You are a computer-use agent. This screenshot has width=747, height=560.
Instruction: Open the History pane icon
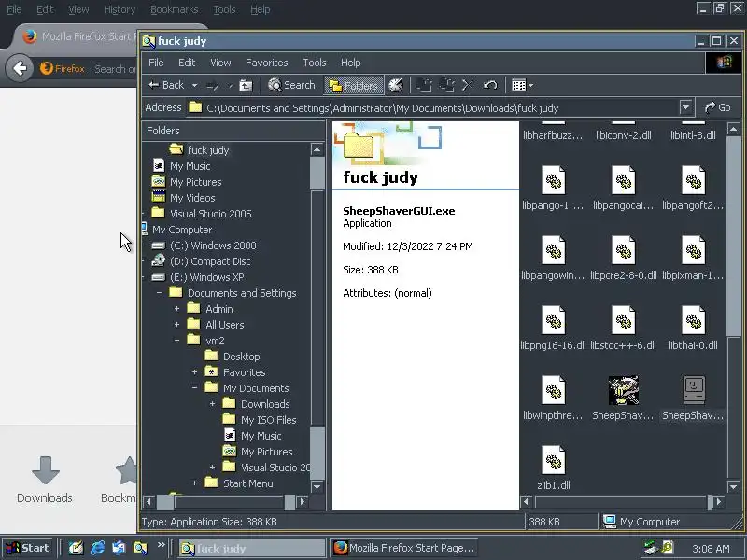[396, 86]
